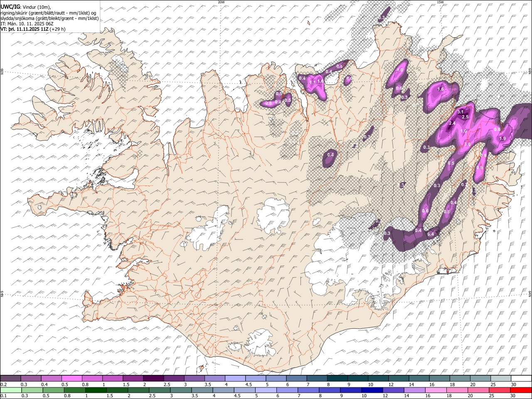The width and height of the screenshot is (532, 399).
Task: Click the 2.5 precipitation value on the map
Action: coord(465,117)
